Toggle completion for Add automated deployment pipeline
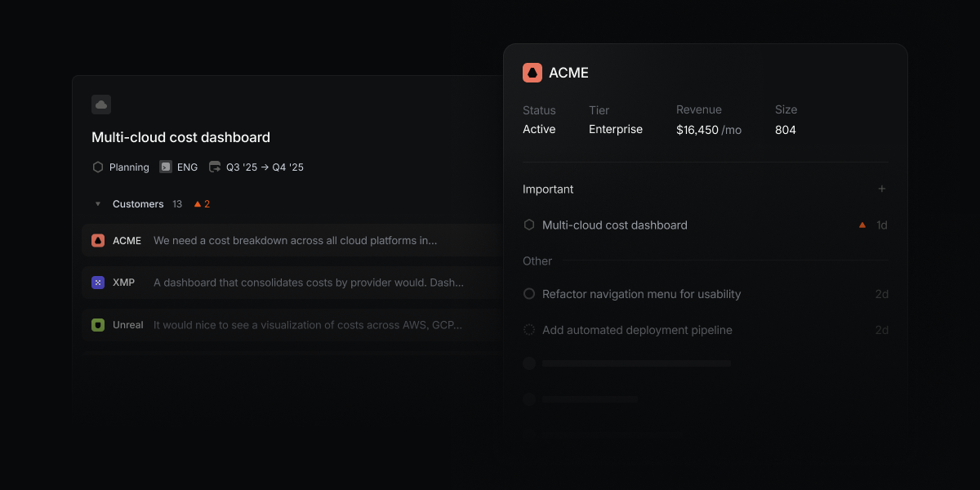 (528, 330)
